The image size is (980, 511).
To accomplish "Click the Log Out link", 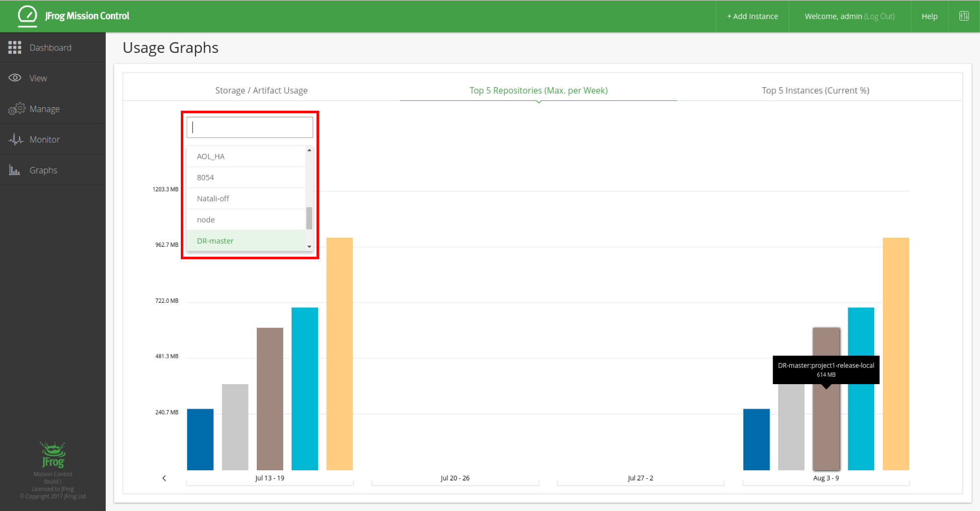I will pos(879,16).
